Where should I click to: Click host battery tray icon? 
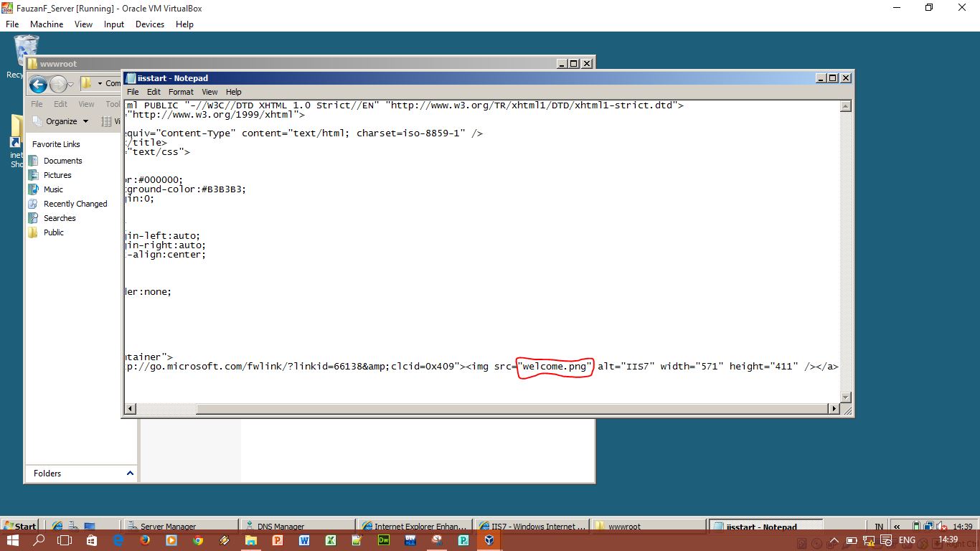tap(851, 540)
